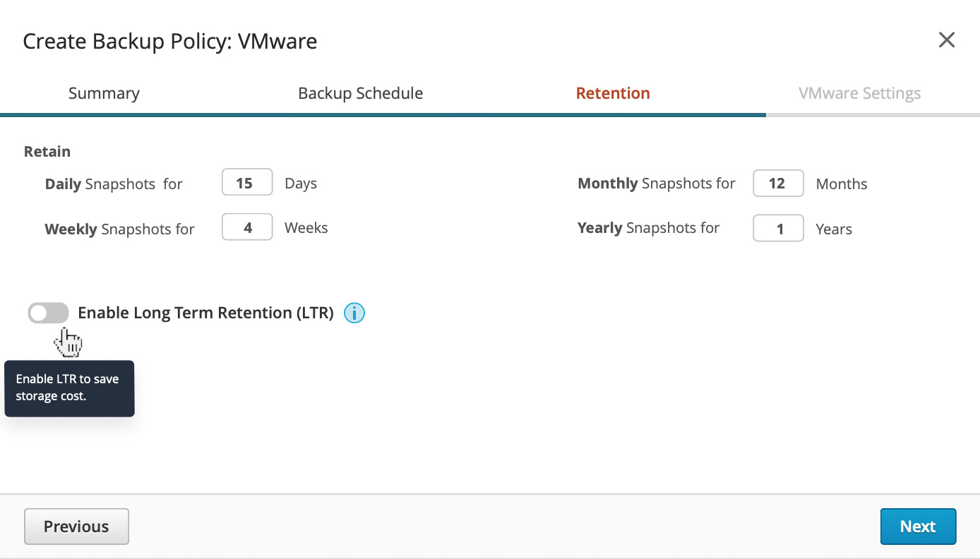Select the Monthly Snapshots months field
Image resolution: width=980 pixels, height=559 pixels.
click(x=777, y=184)
